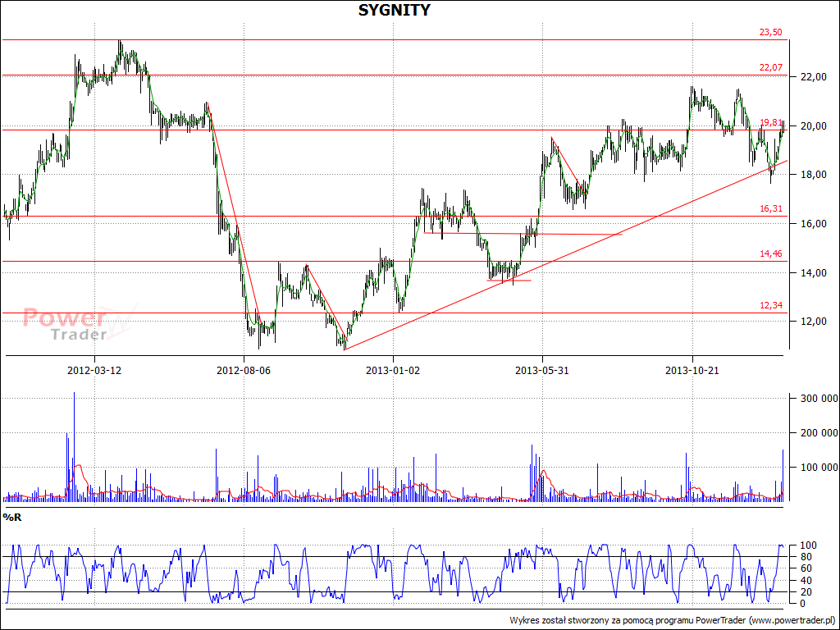The width and height of the screenshot is (840, 630).
Task: Click the 2013-05-31 date label
Action: pyautogui.click(x=542, y=370)
